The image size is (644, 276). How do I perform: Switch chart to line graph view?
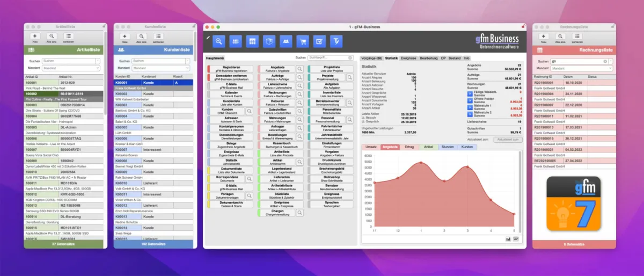coord(516,239)
